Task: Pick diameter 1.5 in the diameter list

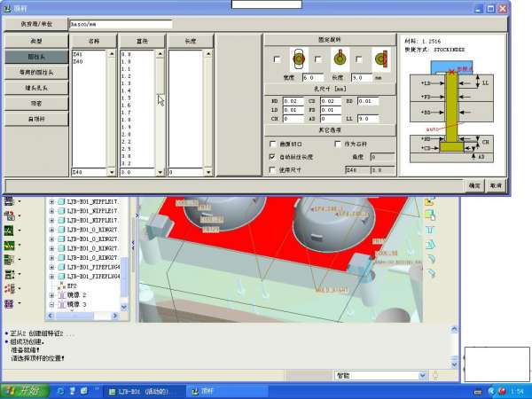Action: pyautogui.click(x=126, y=98)
